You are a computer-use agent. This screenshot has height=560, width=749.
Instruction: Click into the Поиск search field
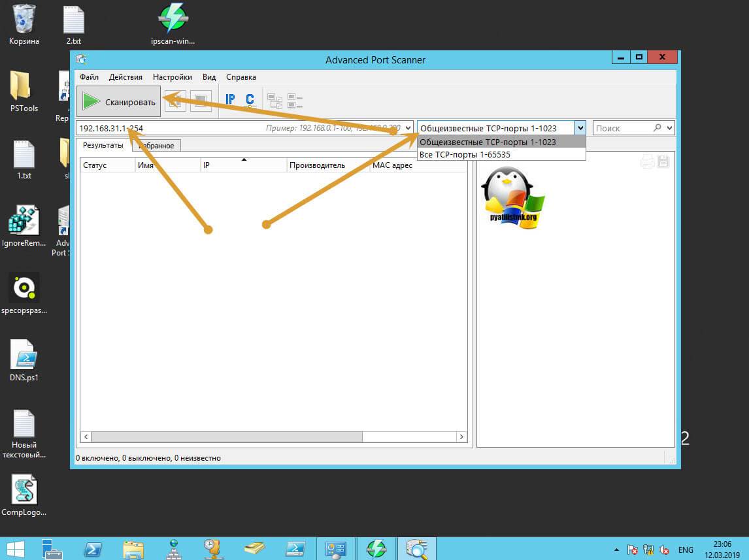click(621, 128)
